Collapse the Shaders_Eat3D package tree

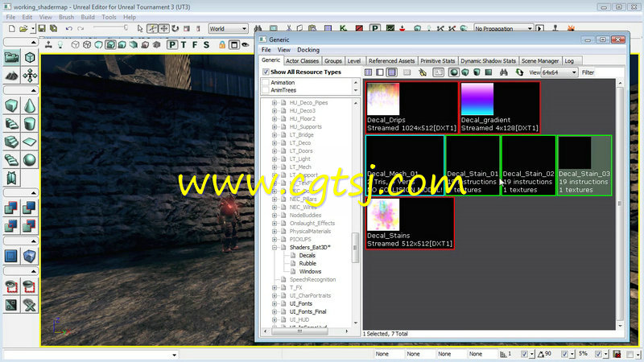click(x=275, y=248)
